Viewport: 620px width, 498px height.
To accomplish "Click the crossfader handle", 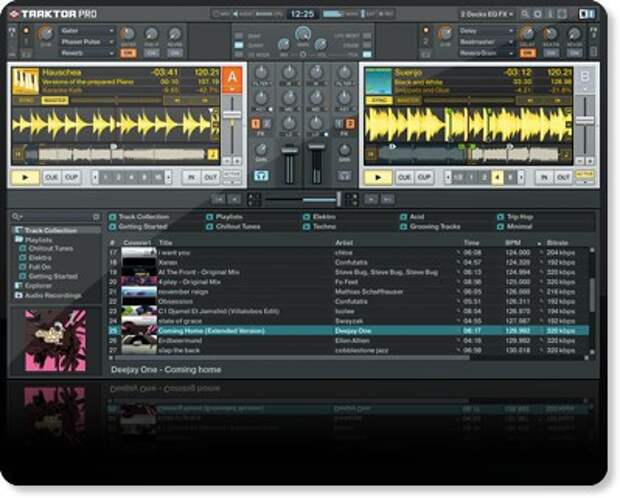I will [x=338, y=199].
